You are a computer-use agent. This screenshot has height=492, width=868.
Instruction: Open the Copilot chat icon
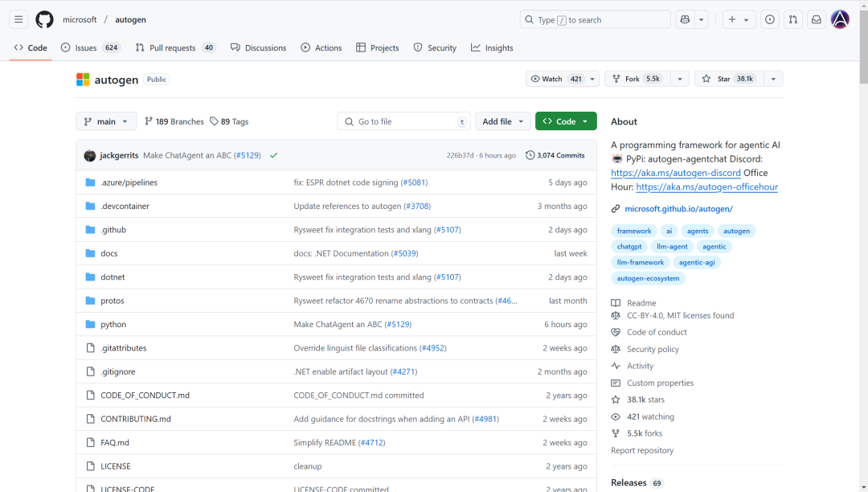point(685,19)
